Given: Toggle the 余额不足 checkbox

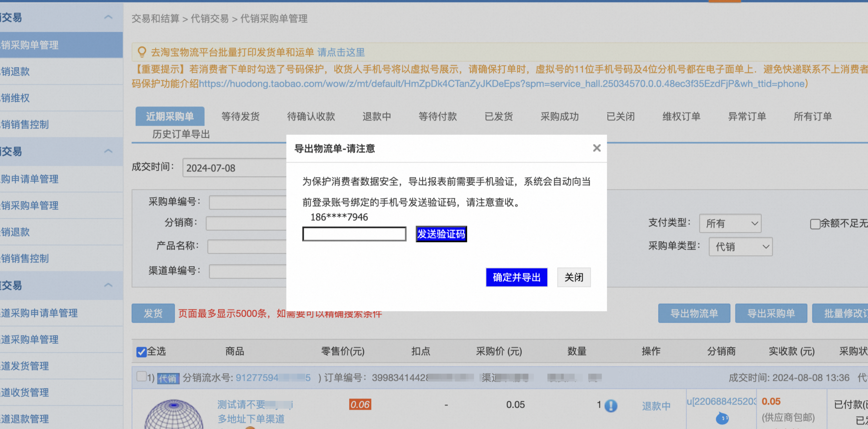Looking at the screenshot, I should click(815, 224).
